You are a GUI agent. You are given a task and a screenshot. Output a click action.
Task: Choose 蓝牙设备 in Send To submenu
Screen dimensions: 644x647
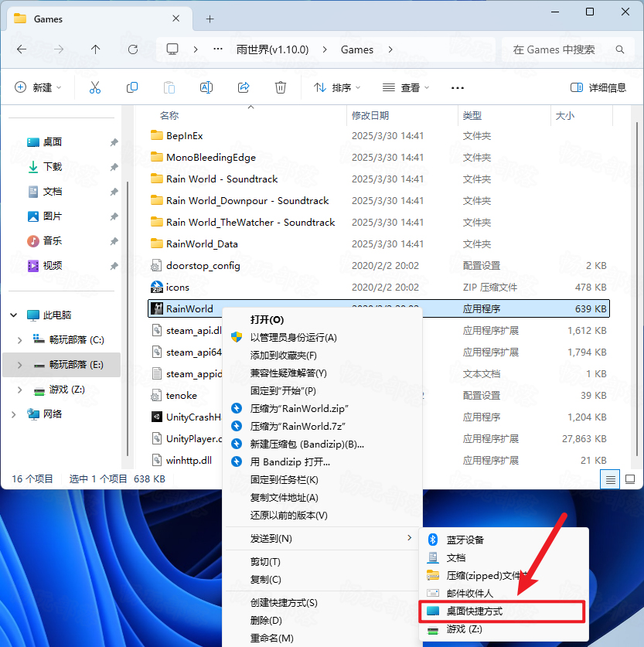pyautogui.click(x=504, y=540)
